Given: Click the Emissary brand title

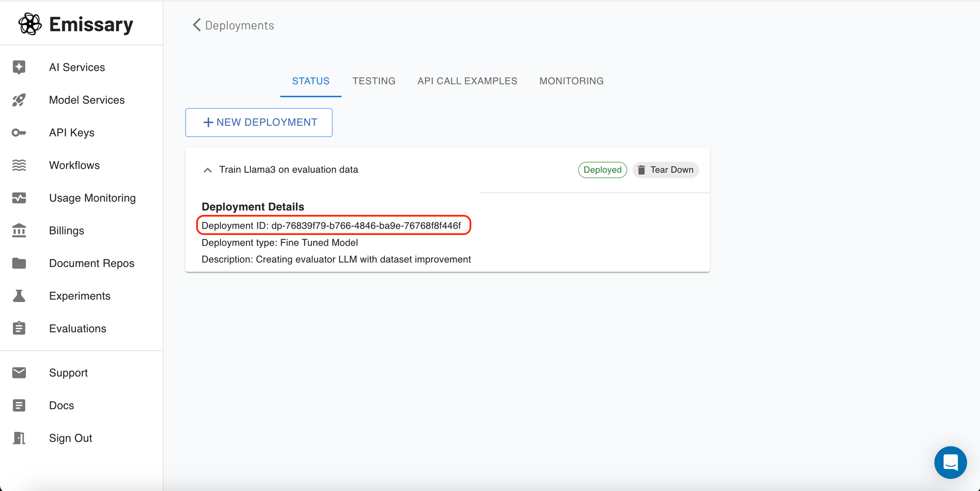Looking at the screenshot, I should coord(91,24).
